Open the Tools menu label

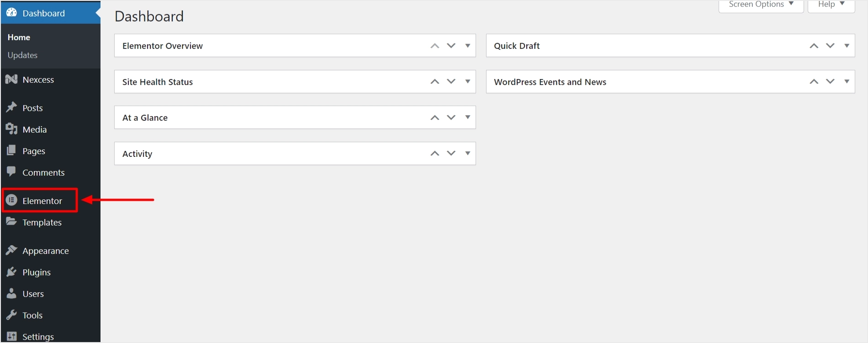(x=32, y=315)
